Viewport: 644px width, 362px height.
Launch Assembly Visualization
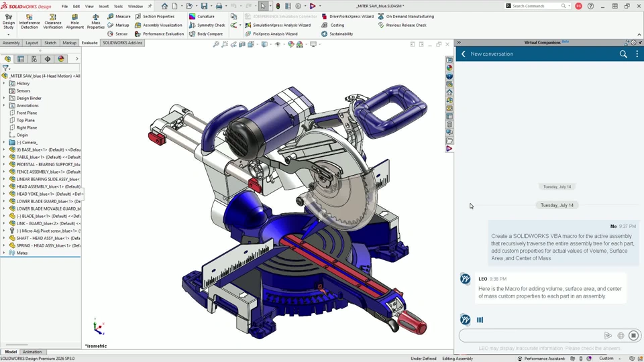point(158,25)
